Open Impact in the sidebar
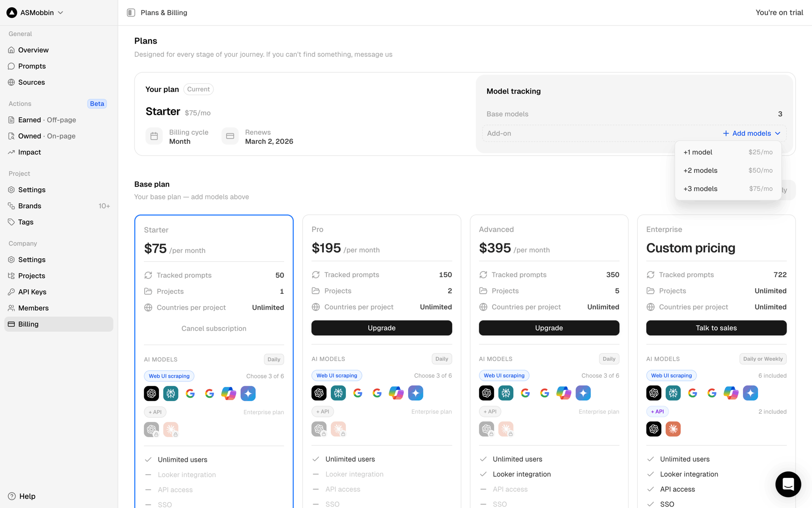Viewport: 812px width, 508px height. coord(59,152)
